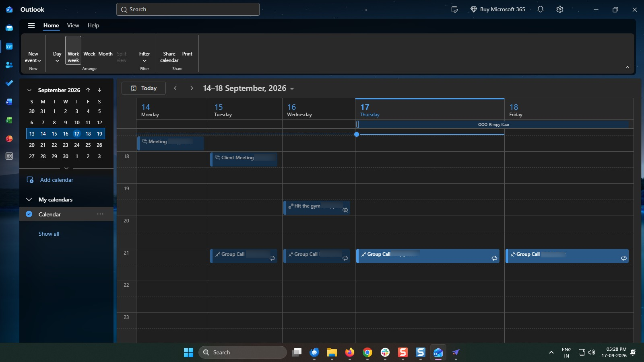Open Wednesday's Group Call event
This screenshot has height=362, width=644.
(x=317, y=256)
